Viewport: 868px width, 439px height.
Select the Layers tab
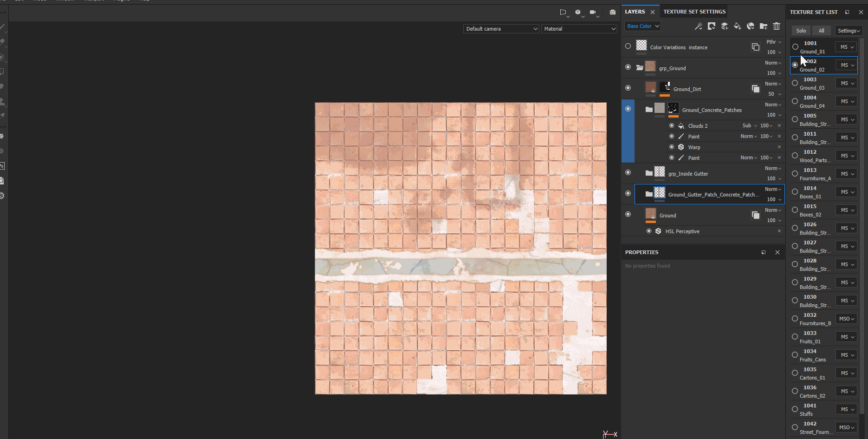(635, 12)
